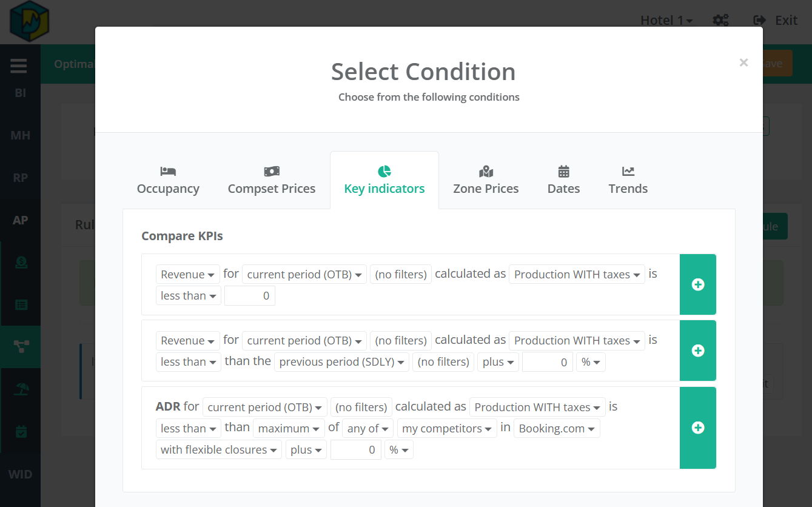This screenshot has height=507, width=812.
Task: Expand the Hotel 1 dropdown
Action: (x=666, y=20)
